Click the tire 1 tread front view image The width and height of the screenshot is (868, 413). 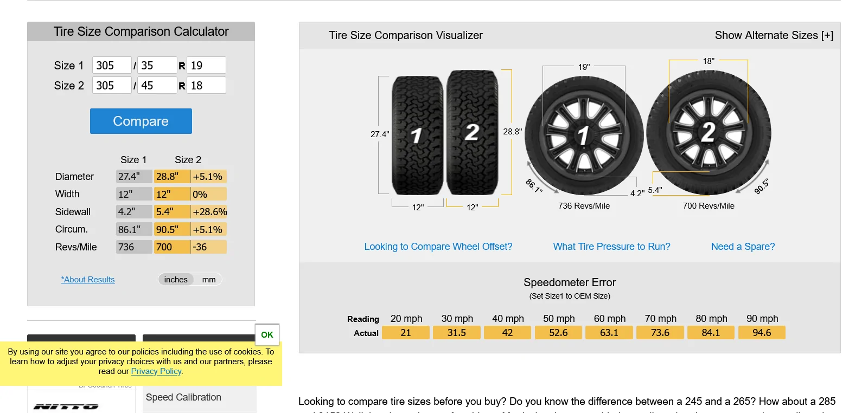click(x=418, y=135)
